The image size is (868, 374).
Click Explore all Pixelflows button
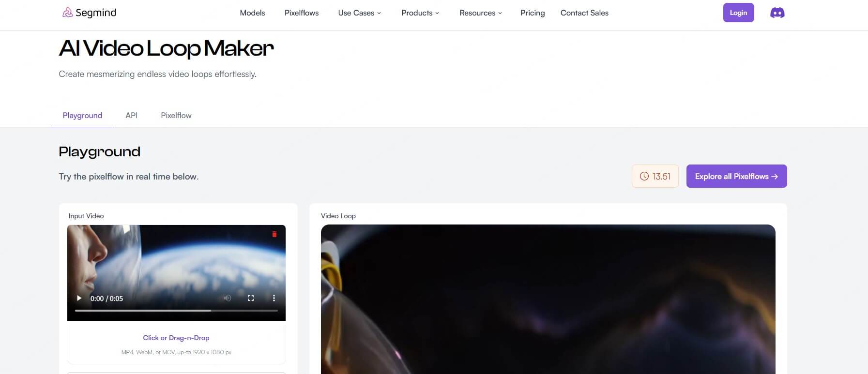click(x=736, y=176)
